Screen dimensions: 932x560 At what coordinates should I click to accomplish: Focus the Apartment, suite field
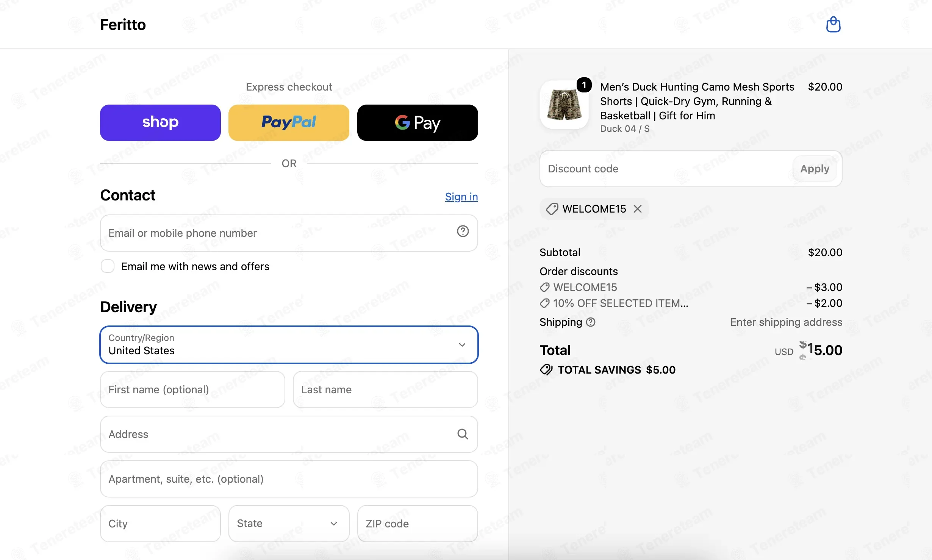click(289, 479)
